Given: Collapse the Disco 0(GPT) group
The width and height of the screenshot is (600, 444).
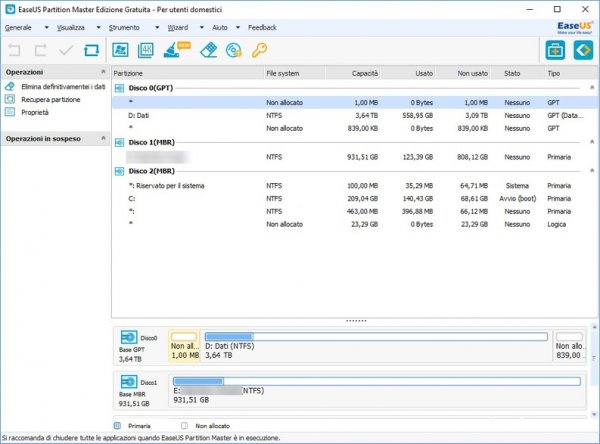Looking at the screenshot, I should (x=592, y=88).
